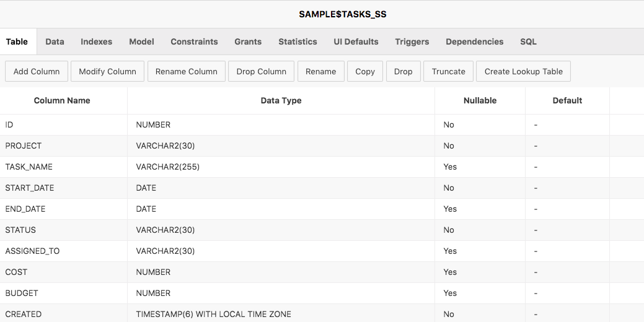The image size is (644, 322).
Task: Open the SQL tab
Action: [x=528, y=41]
